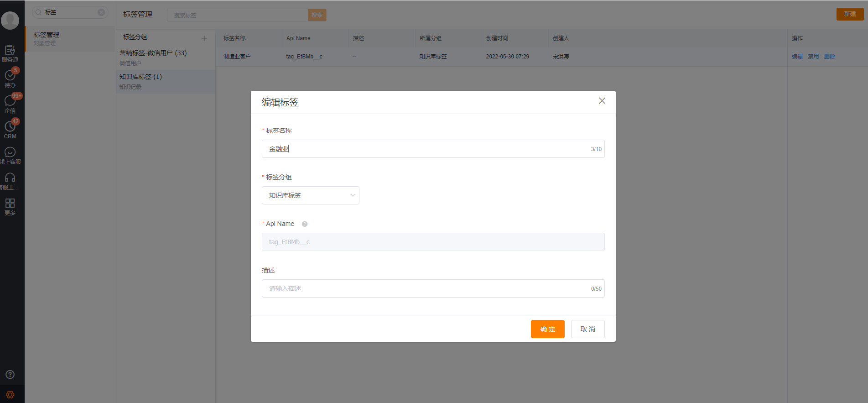Open the 服务通 sidebar icon

pos(10,53)
